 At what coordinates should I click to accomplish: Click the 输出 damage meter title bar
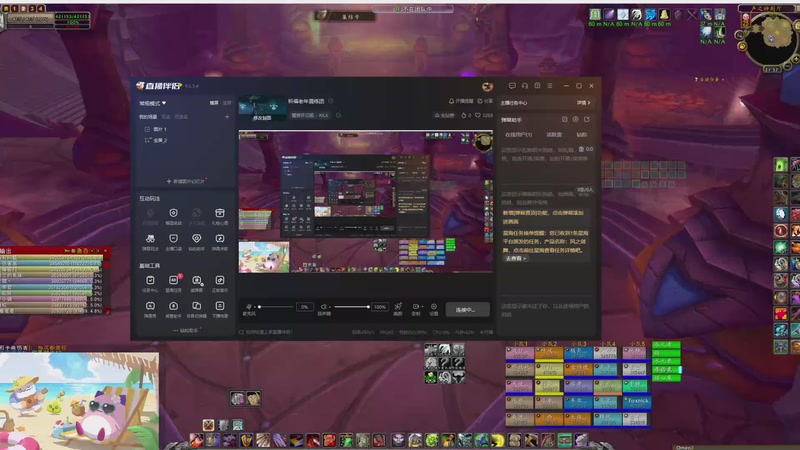point(55,251)
